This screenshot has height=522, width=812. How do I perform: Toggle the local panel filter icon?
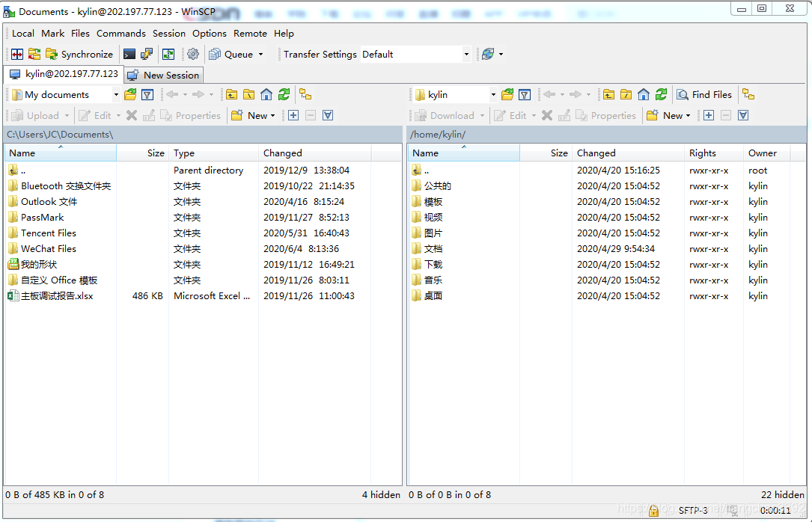click(x=147, y=94)
